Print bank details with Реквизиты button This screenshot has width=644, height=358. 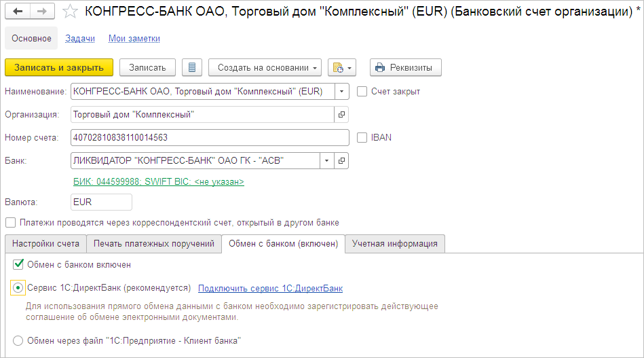(x=405, y=67)
